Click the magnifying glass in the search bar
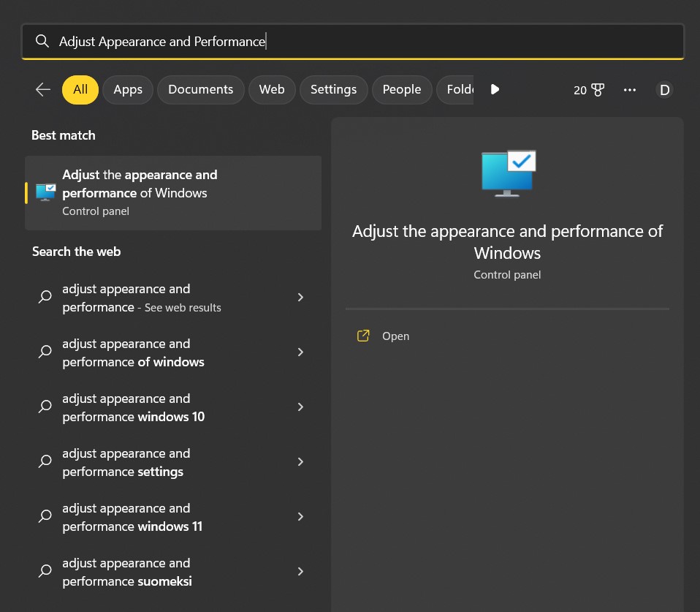The height and width of the screenshot is (612, 700). [42, 42]
